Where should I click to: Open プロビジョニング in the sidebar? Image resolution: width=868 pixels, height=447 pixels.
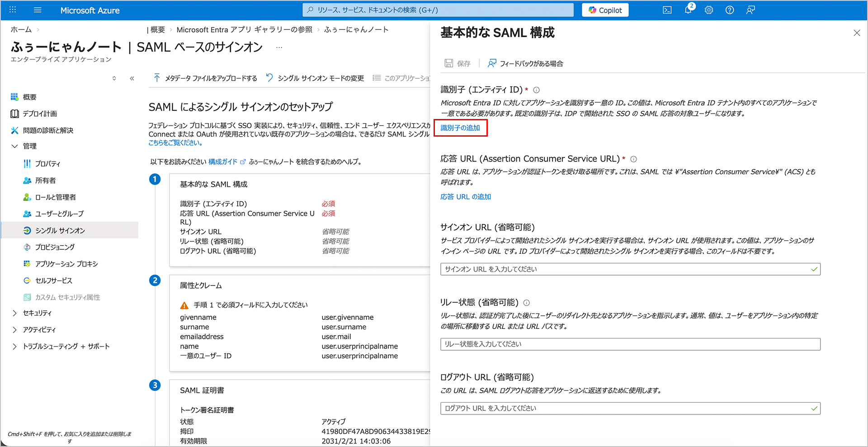(55, 247)
